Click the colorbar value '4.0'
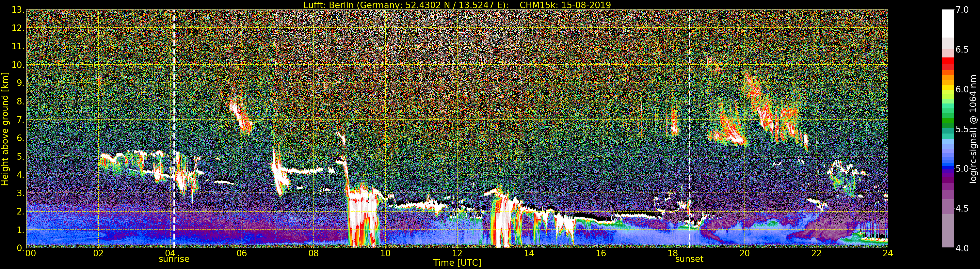980x269 pixels. point(962,248)
